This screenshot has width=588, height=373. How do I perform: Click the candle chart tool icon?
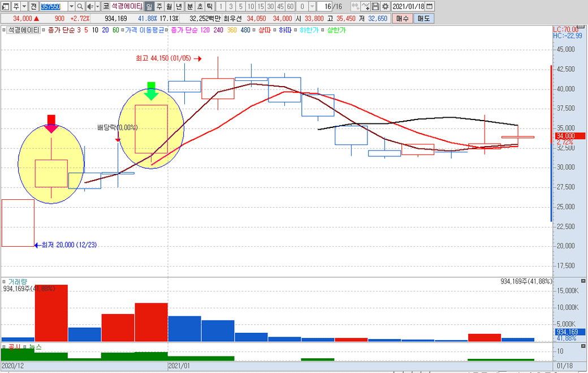354,6
